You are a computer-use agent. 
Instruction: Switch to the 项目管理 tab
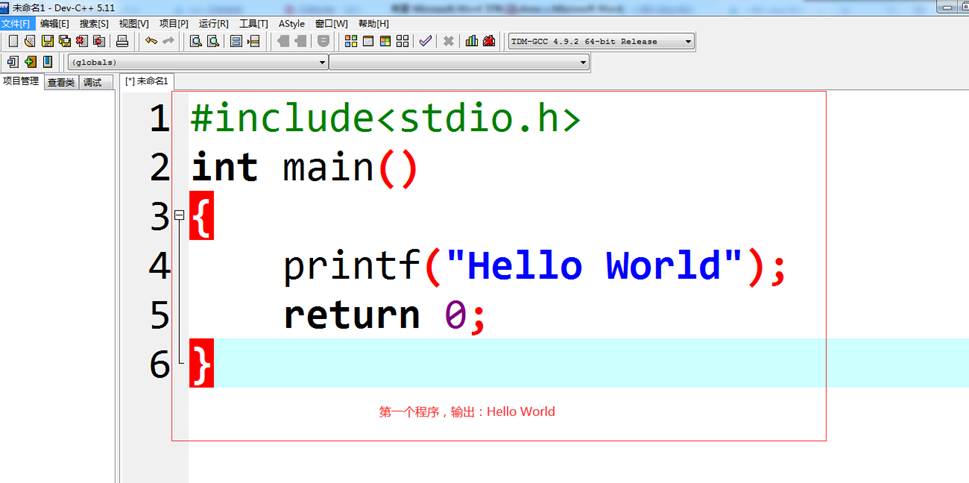coord(21,81)
